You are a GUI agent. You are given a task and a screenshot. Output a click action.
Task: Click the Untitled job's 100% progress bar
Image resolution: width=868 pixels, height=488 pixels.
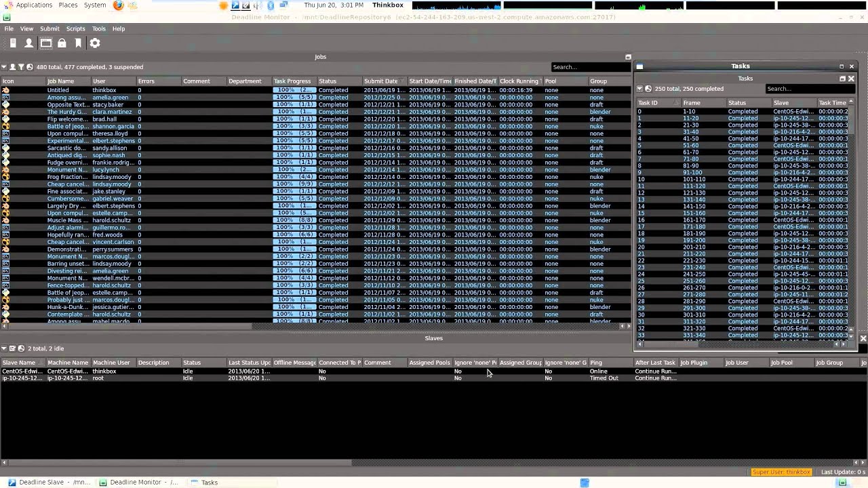(294, 90)
